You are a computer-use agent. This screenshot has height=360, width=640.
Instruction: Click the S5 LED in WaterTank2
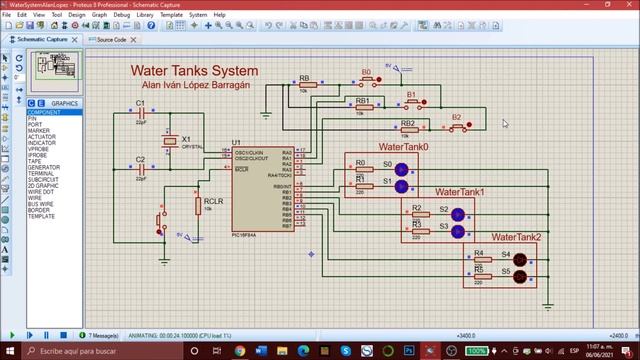[520, 277]
